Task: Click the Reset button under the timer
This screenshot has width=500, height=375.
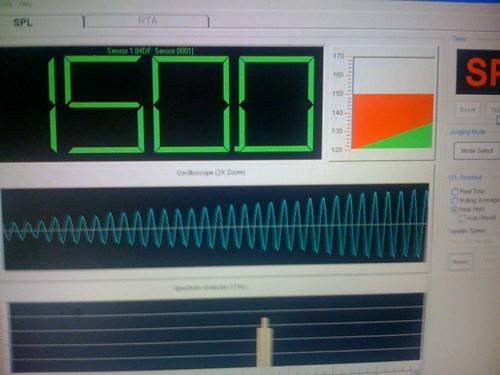Action: 468,110
